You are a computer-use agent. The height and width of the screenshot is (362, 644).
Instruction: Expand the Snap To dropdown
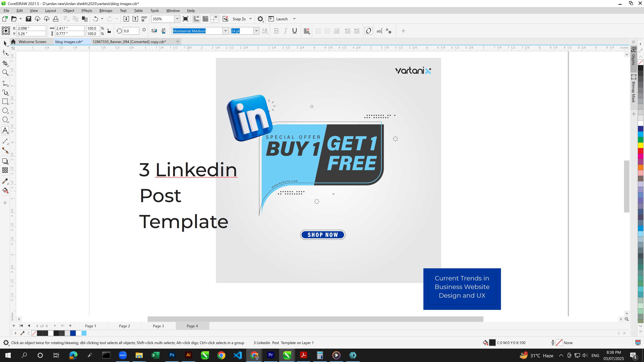click(x=251, y=19)
